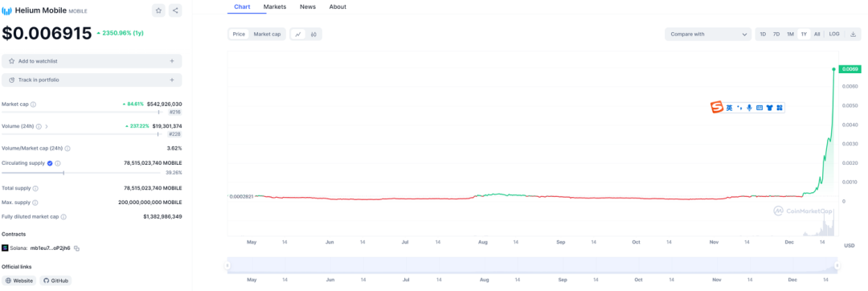
Task: Set the chart range to All
Action: click(x=817, y=35)
